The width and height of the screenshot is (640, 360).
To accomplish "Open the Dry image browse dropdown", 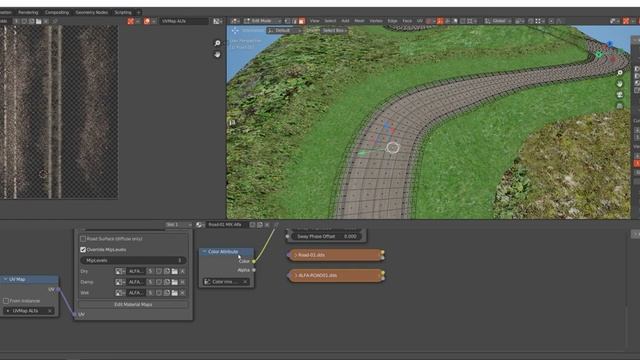I will tap(119, 271).
